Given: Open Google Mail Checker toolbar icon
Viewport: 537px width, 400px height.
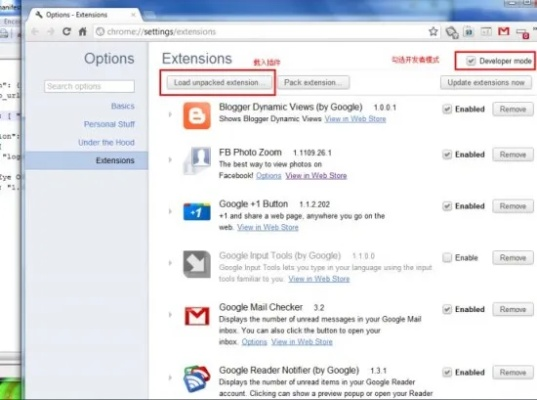Looking at the screenshot, I should 504,32.
